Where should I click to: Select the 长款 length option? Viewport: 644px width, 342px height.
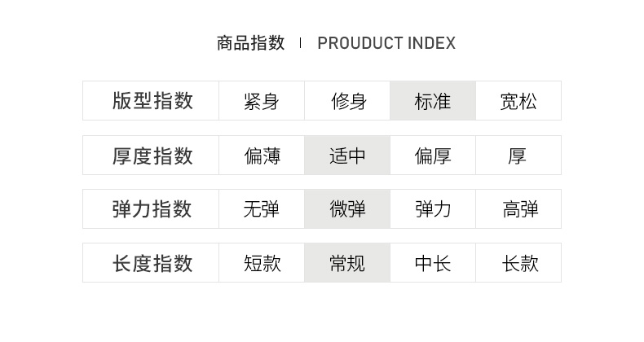point(518,263)
